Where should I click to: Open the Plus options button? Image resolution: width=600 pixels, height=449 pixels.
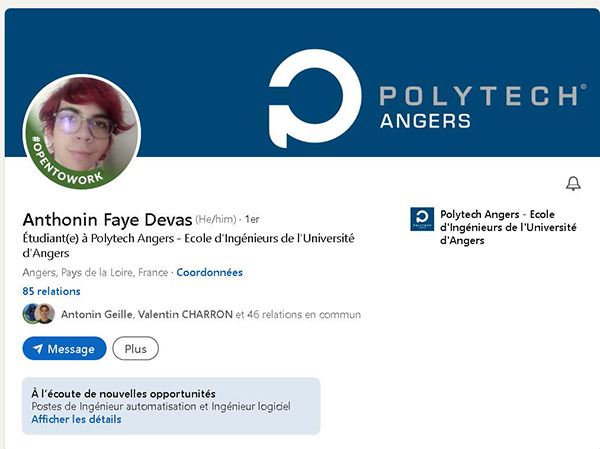pyautogui.click(x=135, y=348)
